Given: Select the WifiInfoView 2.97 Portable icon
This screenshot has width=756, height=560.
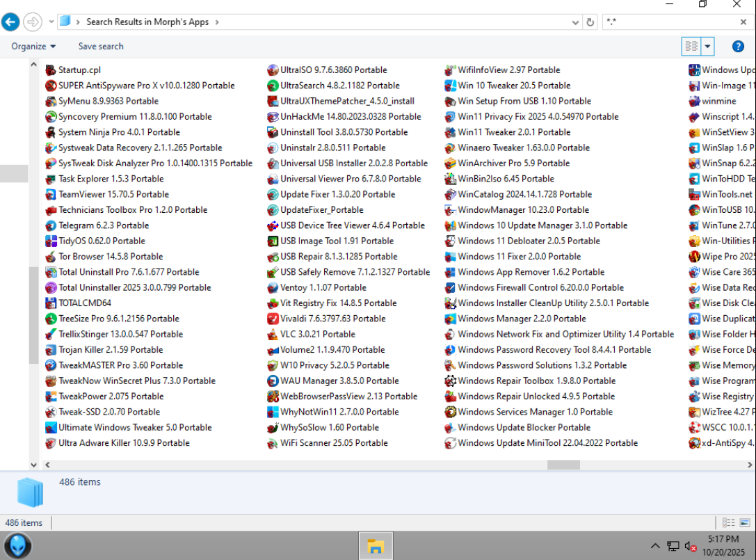Looking at the screenshot, I should click(450, 70).
